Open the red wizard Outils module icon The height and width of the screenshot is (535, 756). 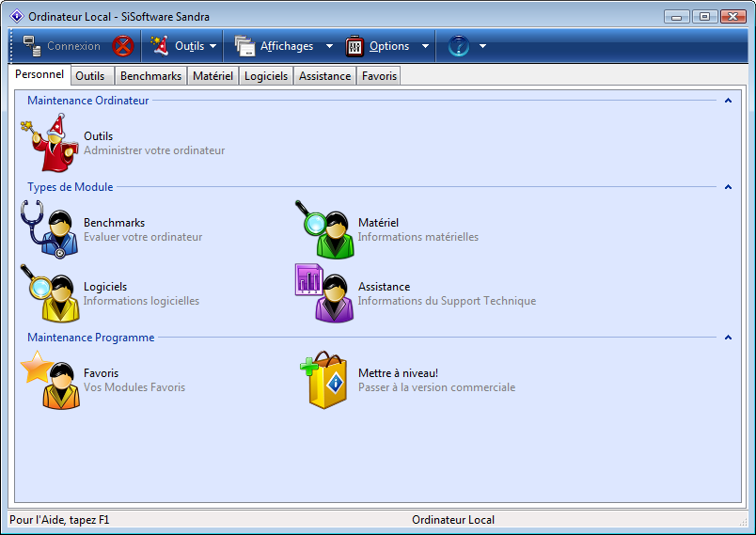tap(49, 143)
